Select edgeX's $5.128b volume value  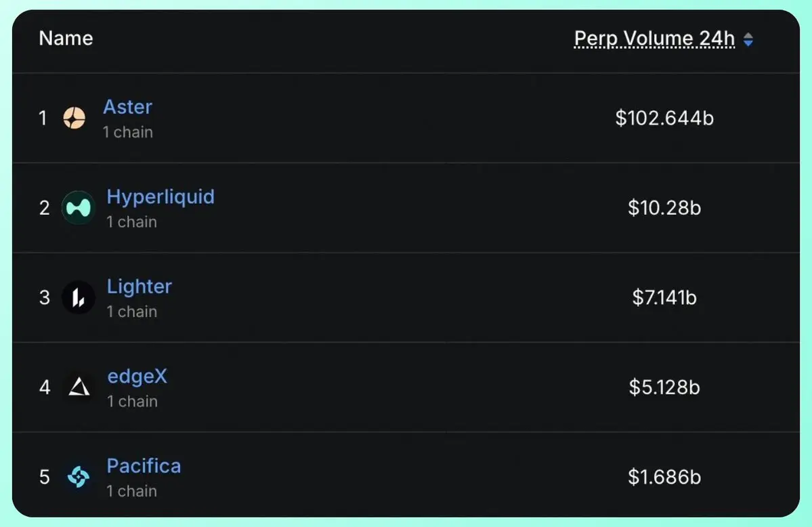click(664, 387)
